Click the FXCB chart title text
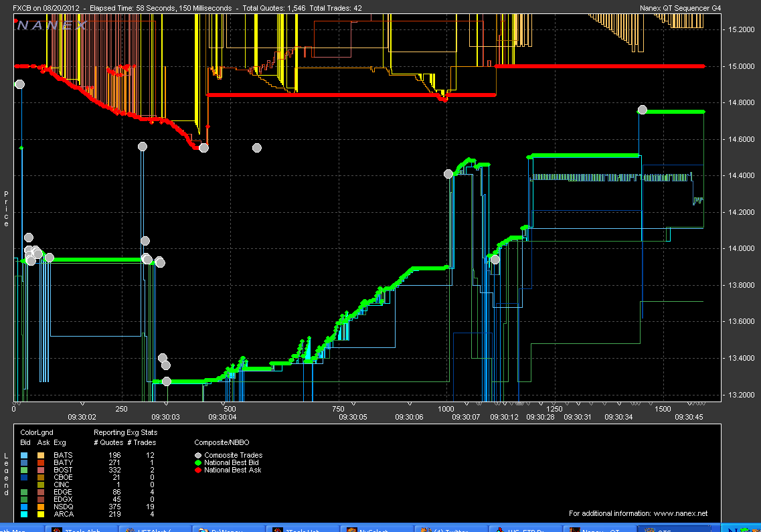The height and width of the screenshot is (532, 761). pyautogui.click(x=187, y=8)
